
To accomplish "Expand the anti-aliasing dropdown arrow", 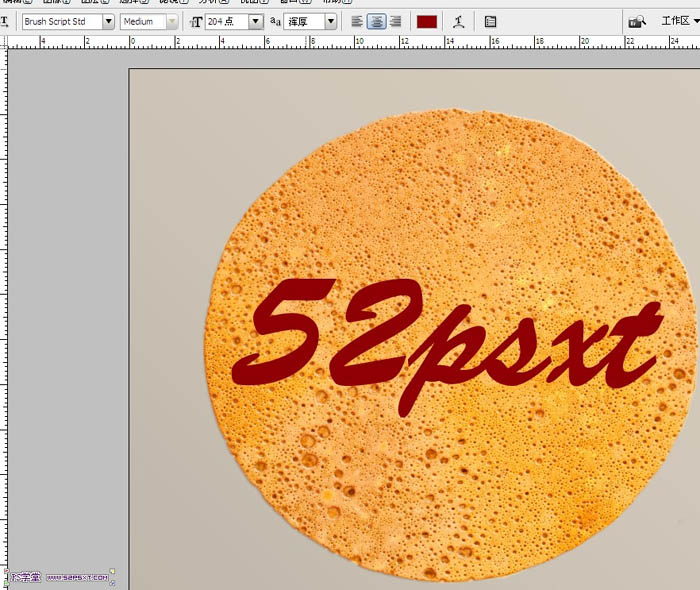I will (x=331, y=21).
